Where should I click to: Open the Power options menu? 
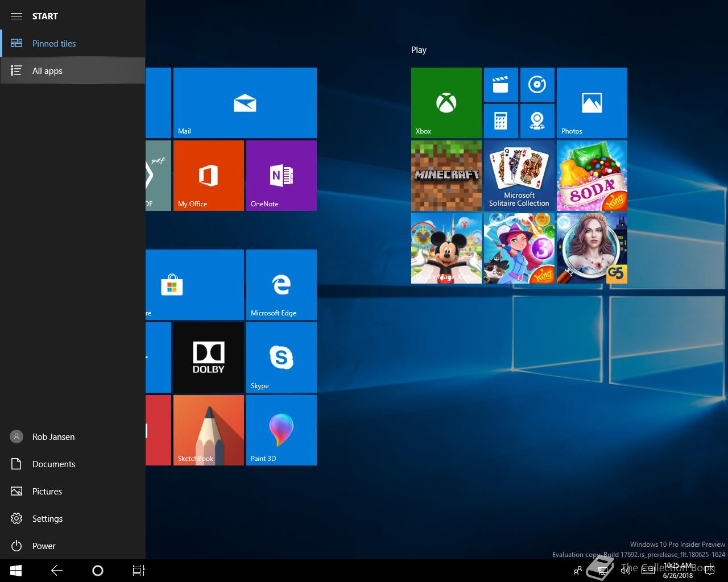pos(73,546)
